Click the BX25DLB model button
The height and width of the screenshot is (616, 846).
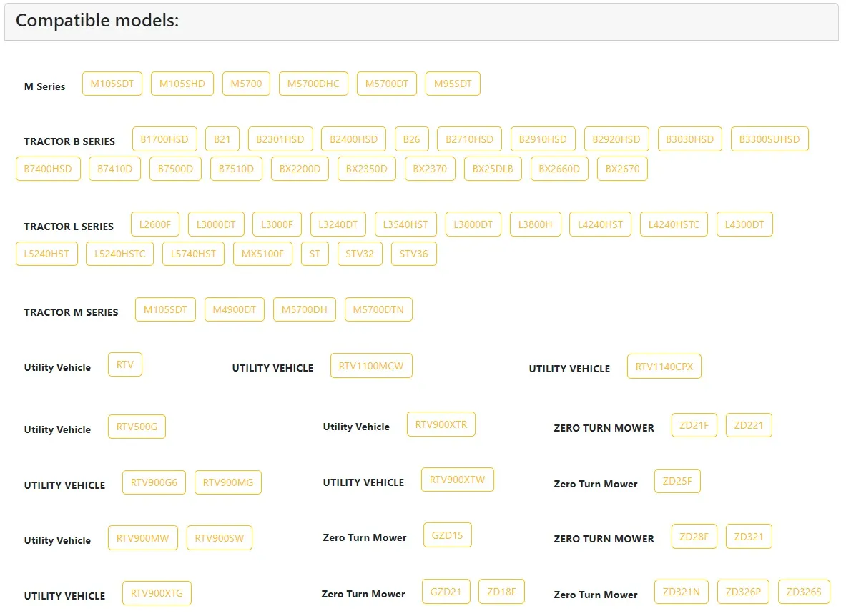tap(493, 169)
